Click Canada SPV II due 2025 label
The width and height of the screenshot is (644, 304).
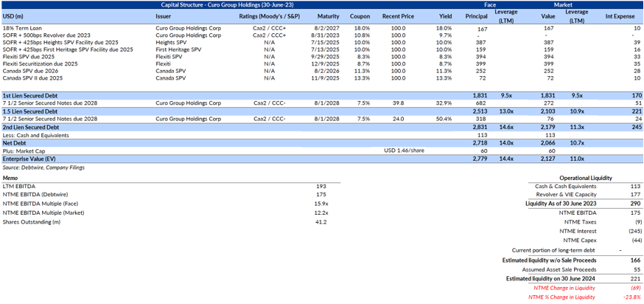[28, 77]
